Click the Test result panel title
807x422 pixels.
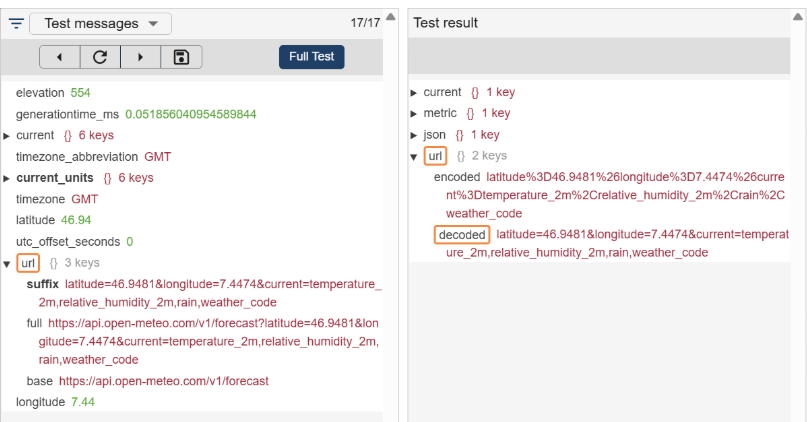click(446, 23)
